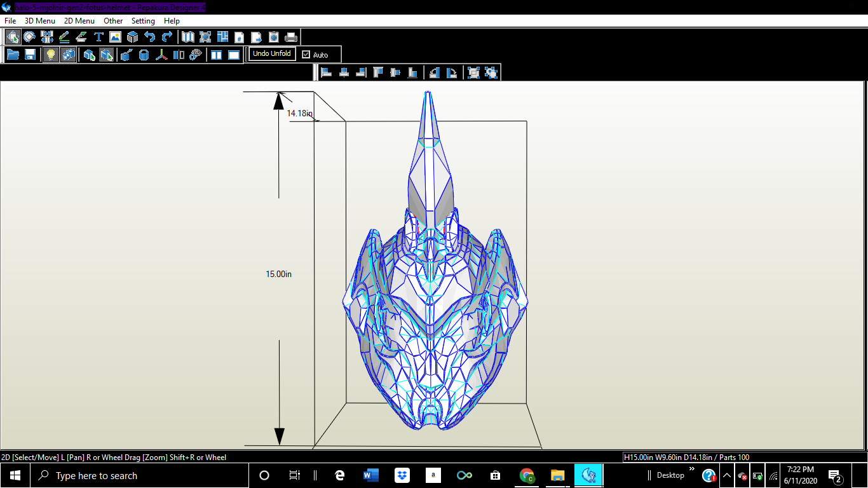Click the mirror flip icon
This screenshot has height=488, width=868.
179,55
